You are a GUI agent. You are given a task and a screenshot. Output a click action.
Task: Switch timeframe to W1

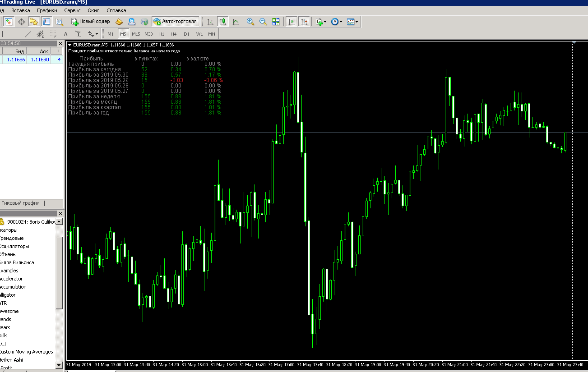coord(199,34)
